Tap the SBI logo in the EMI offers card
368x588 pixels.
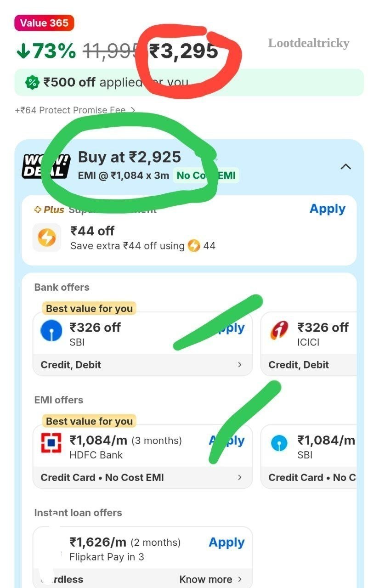tap(279, 444)
